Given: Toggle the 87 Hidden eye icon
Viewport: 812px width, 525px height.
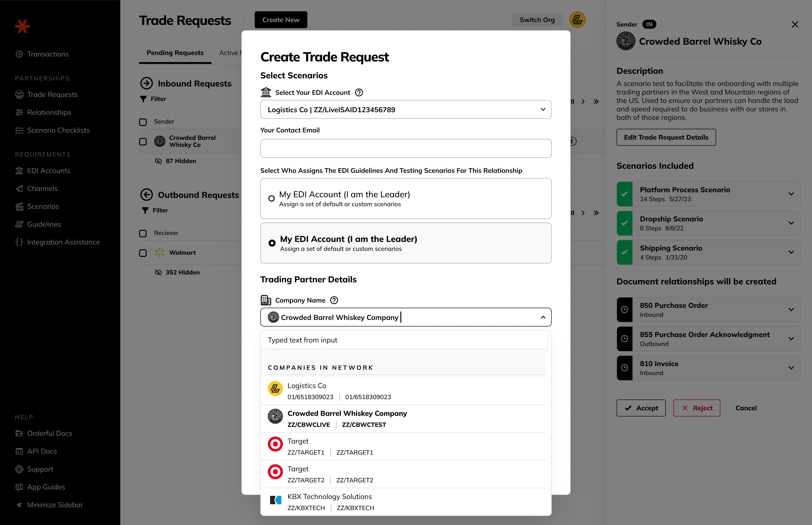Looking at the screenshot, I should tap(158, 161).
